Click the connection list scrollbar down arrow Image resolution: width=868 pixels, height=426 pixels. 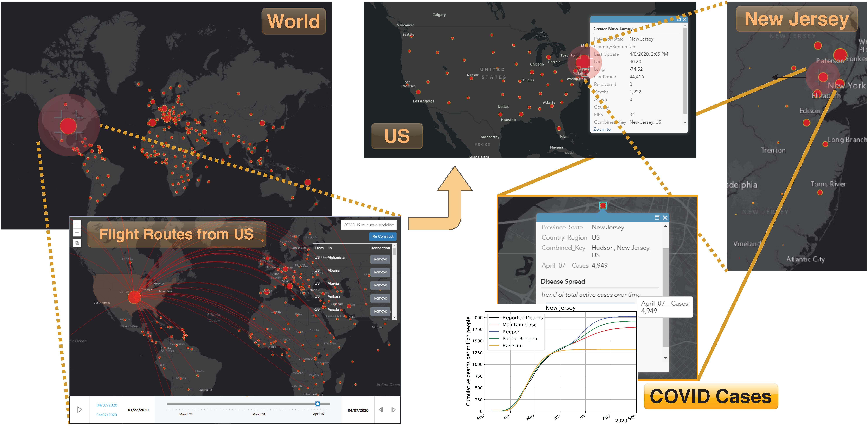click(395, 317)
